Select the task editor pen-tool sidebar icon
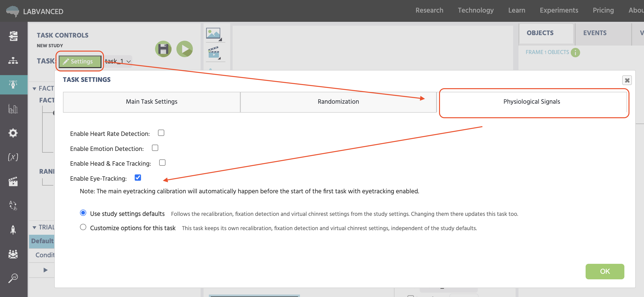The height and width of the screenshot is (297, 644). [x=13, y=85]
